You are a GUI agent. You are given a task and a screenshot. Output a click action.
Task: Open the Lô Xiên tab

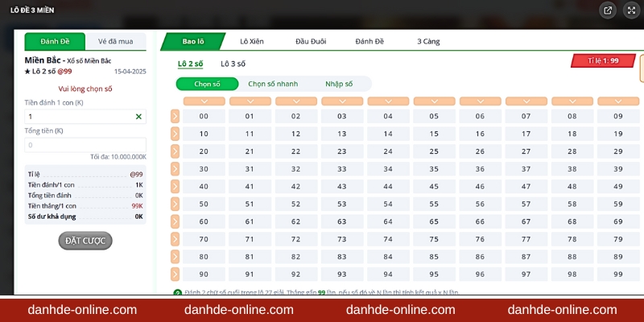(252, 41)
